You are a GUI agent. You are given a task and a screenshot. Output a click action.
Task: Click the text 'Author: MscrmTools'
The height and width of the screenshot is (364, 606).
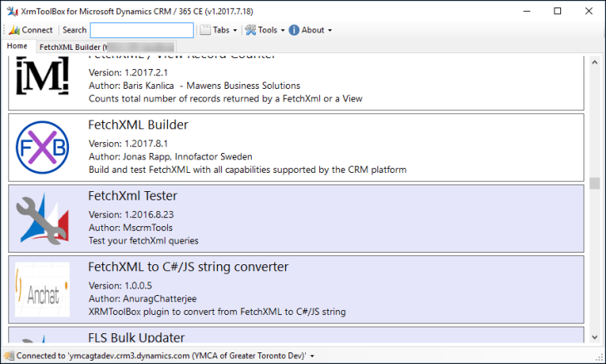(131, 228)
